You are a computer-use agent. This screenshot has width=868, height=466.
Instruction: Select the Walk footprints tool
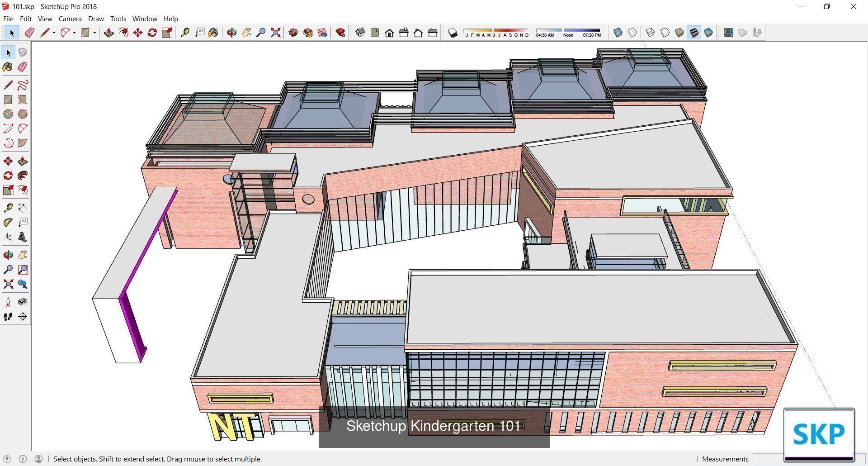(8, 317)
